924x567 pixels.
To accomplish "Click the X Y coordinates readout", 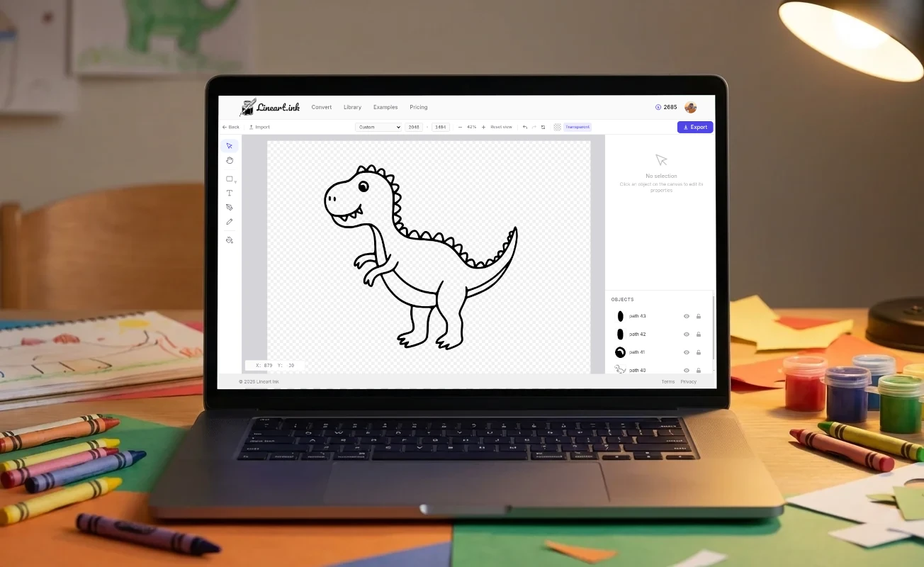I will click(275, 366).
